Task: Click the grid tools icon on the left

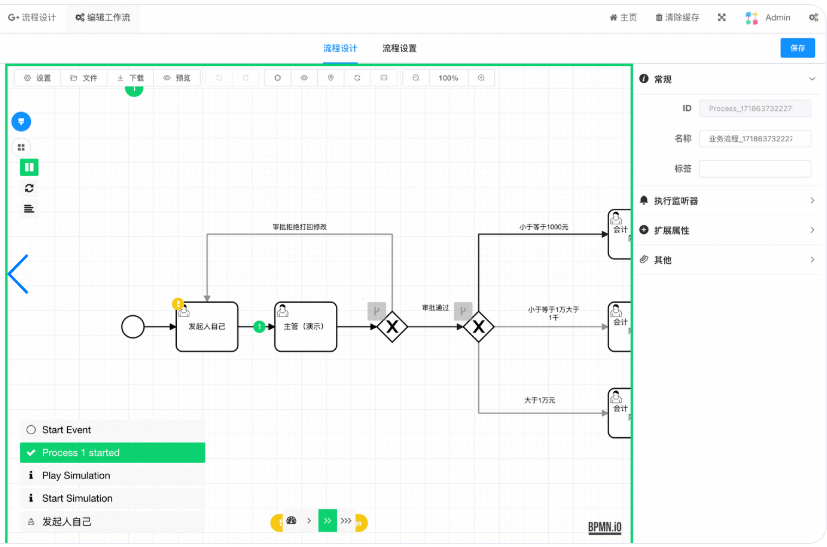Action: pyautogui.click(x=21, y=147)
